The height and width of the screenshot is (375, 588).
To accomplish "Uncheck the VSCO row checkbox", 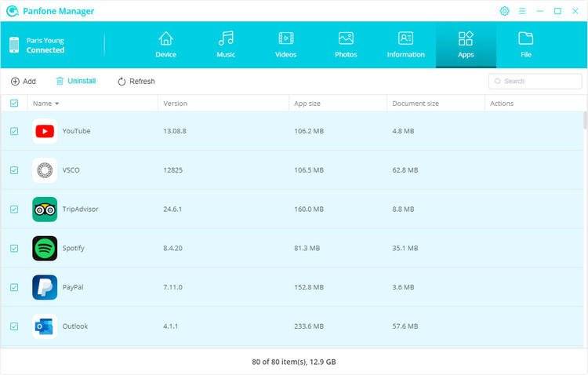I will point(14,170).
